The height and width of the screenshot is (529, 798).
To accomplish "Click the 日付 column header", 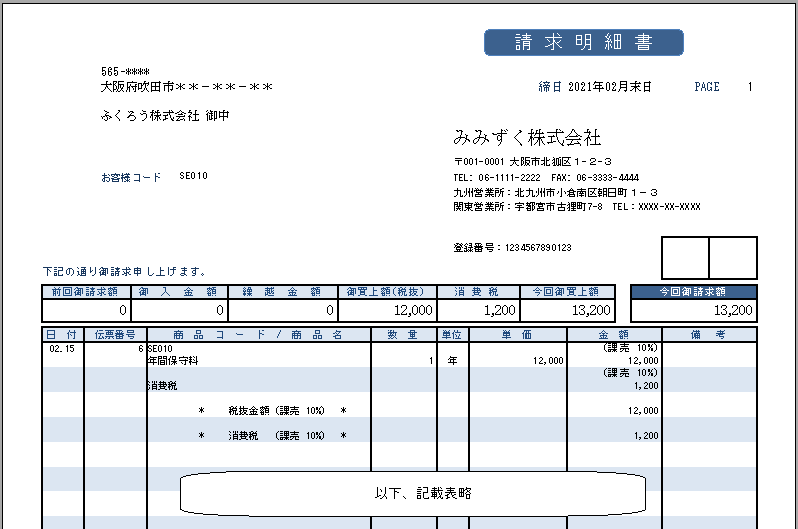I will click(62, 335).
